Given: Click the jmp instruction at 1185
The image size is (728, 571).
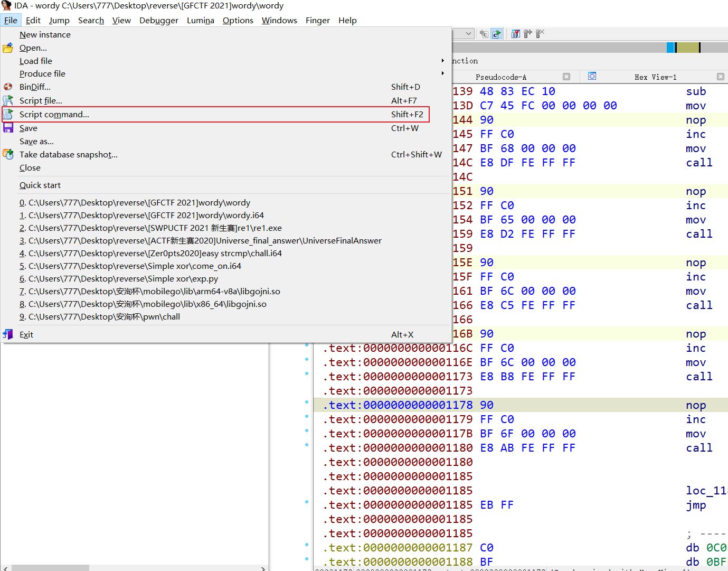Looking at the screenshot, I should point(696,505).
